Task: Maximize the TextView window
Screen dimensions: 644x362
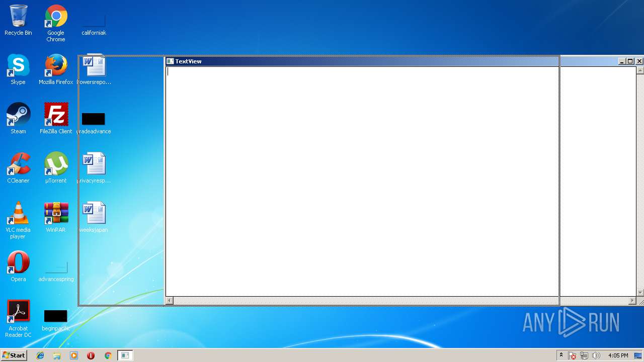Action: [629, 61]
